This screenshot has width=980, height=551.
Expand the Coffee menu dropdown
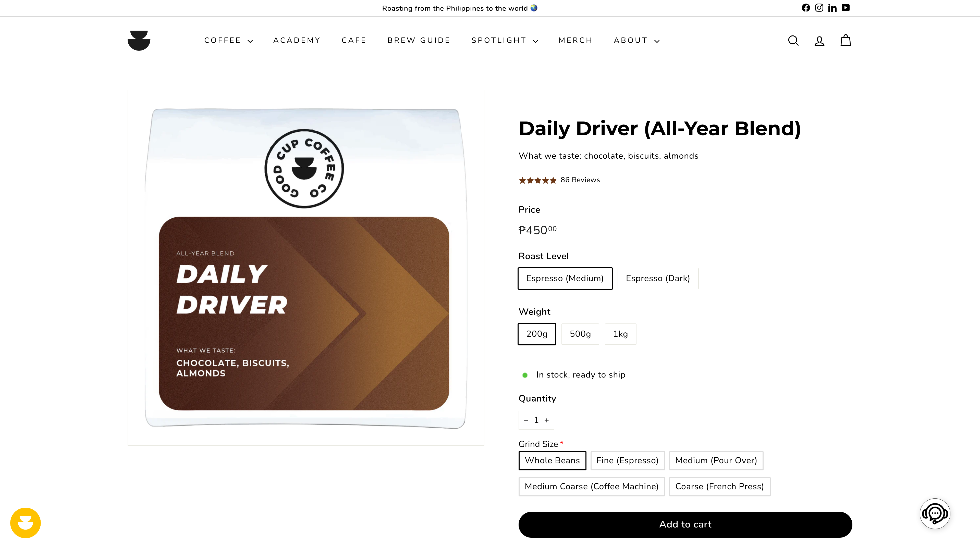228,40
